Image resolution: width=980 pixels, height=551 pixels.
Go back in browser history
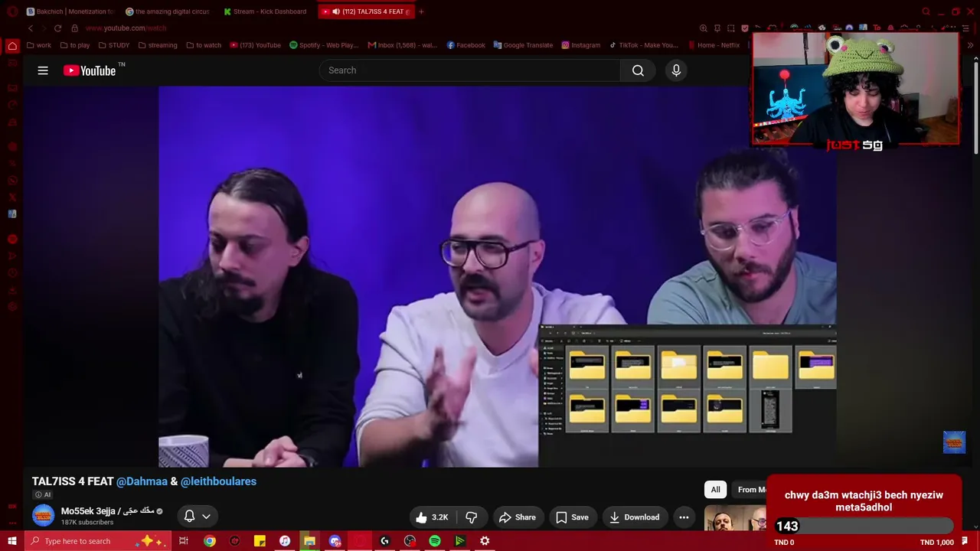click(x=31, y=28)
